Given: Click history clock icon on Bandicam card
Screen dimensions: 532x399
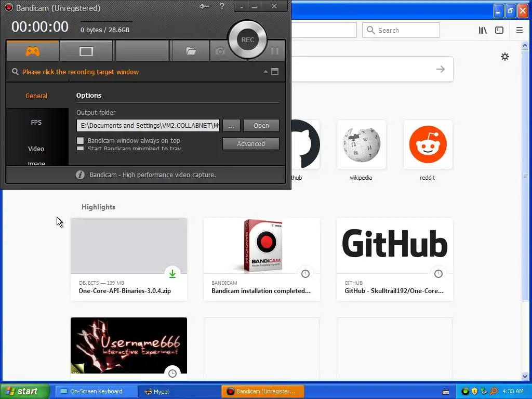Looking at the screenshot, I should (x=305, y=273).
